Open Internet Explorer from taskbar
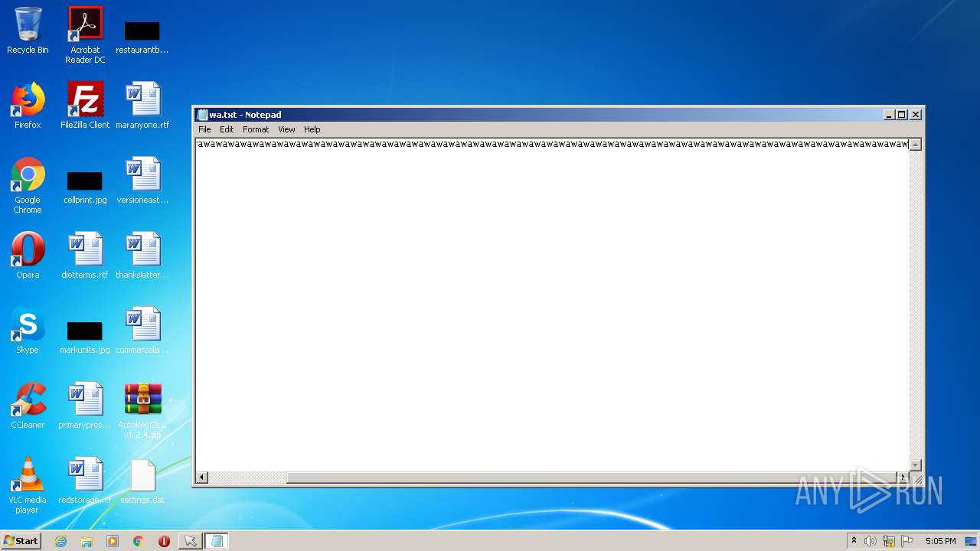980x551 pixels. pos(60,541)
